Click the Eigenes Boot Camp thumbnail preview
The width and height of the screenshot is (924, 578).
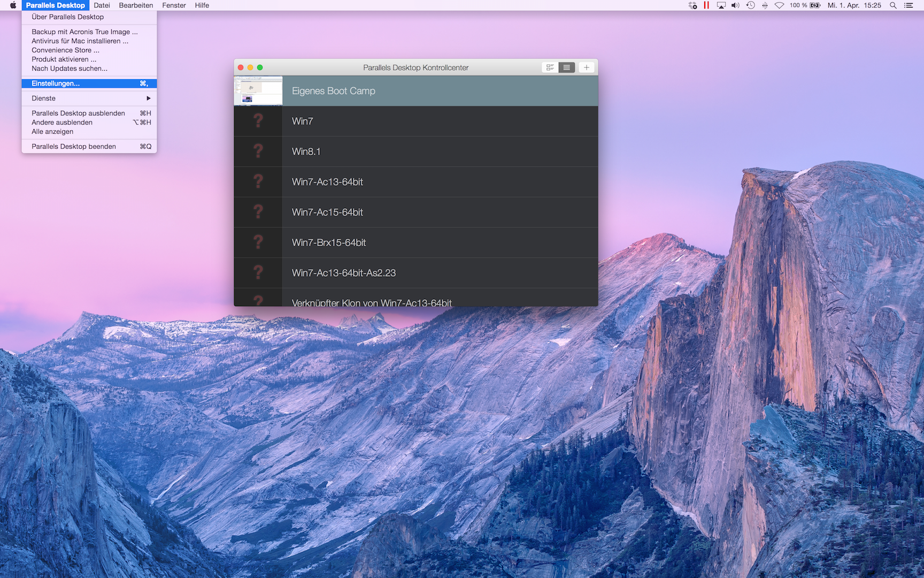click(x=258, y=91)
